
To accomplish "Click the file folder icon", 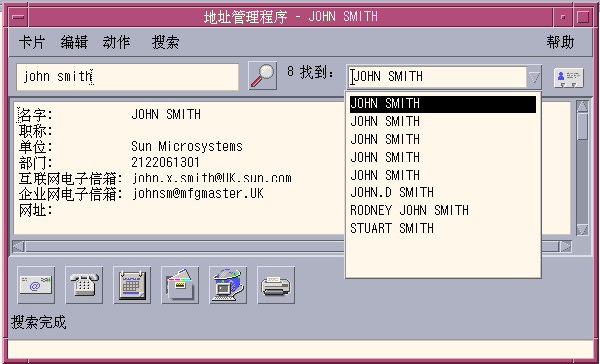I will tap(180, 285).
